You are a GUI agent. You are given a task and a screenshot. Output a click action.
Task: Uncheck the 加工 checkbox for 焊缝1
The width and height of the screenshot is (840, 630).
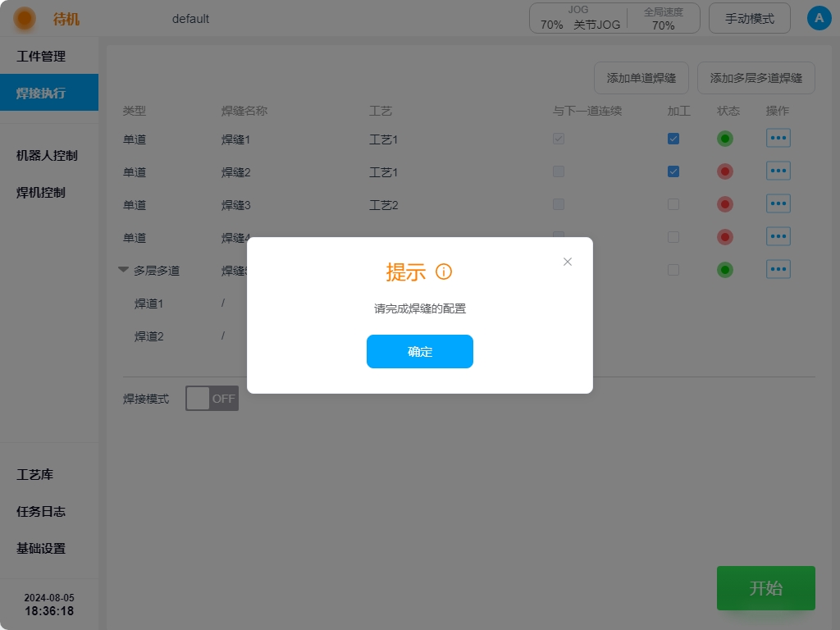(x=673, y=139)
